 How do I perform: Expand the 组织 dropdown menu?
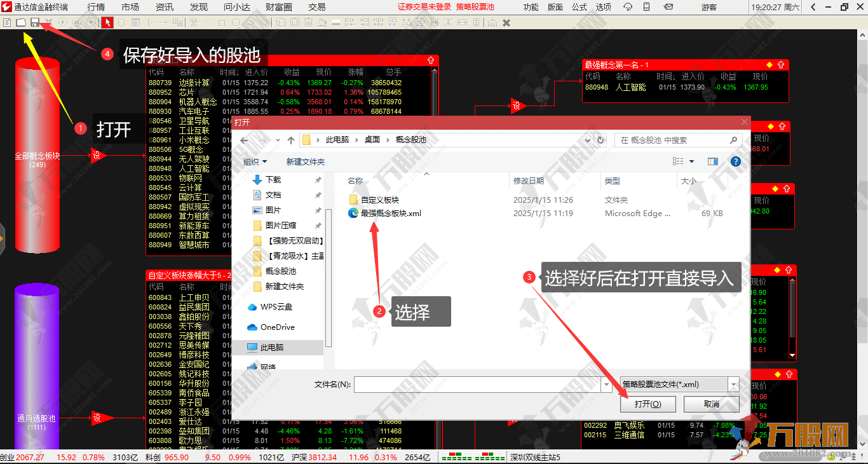(x=255, y=161)
